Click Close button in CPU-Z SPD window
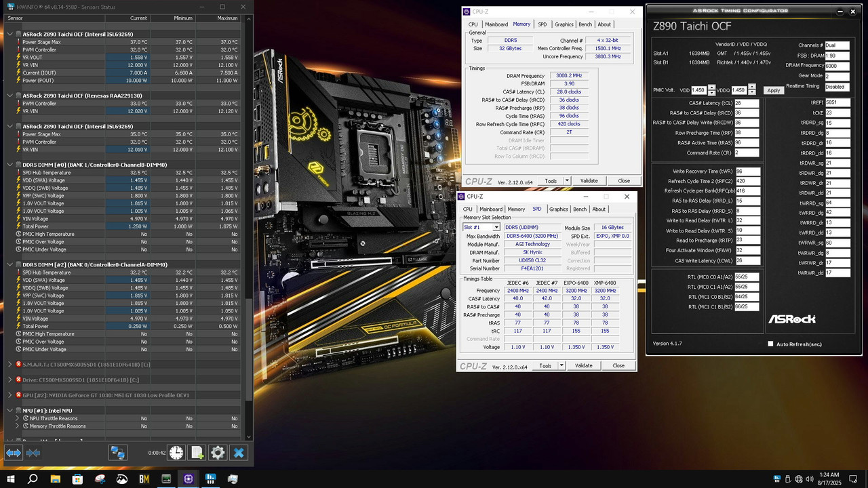The image size is (868, 488). point(618,365)
